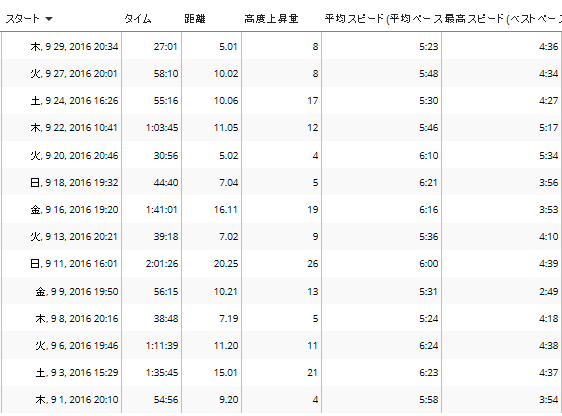Click the distance value 7.19
562x416 pixels.
point(228,319)
